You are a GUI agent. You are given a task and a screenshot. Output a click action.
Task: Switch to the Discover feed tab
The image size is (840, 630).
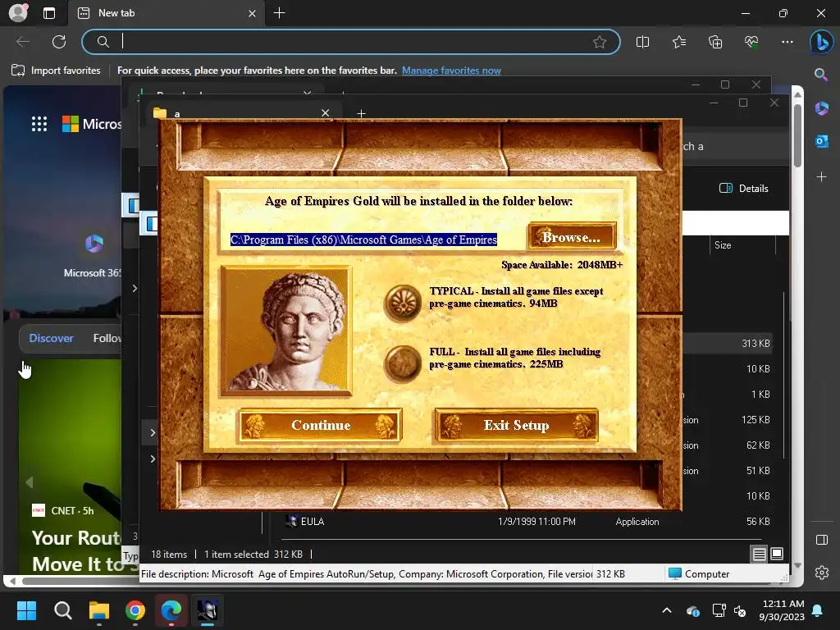pos(51,338)
